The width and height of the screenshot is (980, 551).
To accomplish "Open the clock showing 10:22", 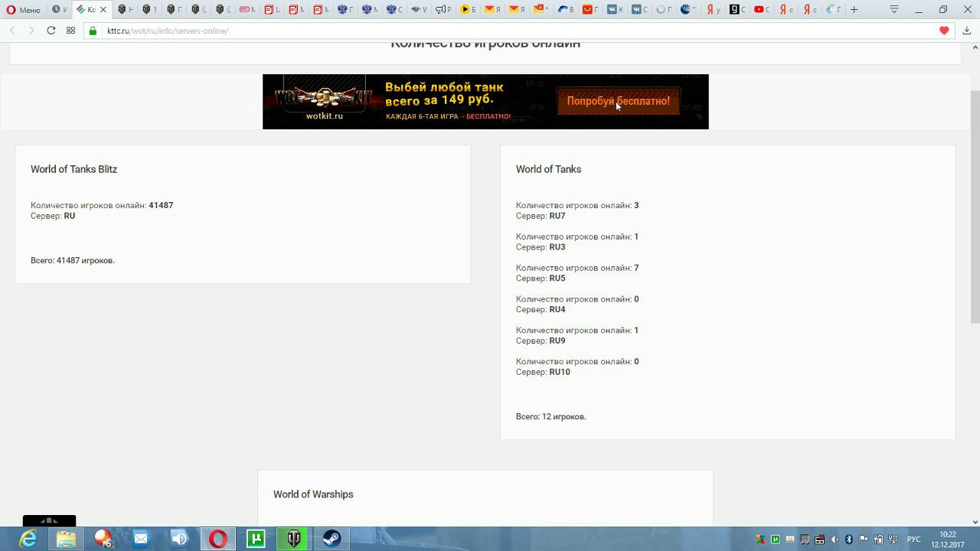I will [948, 540].
